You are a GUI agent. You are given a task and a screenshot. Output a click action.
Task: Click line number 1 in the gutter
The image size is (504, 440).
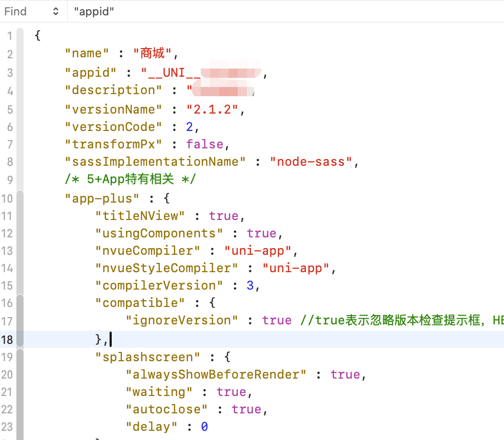(10, 37)
